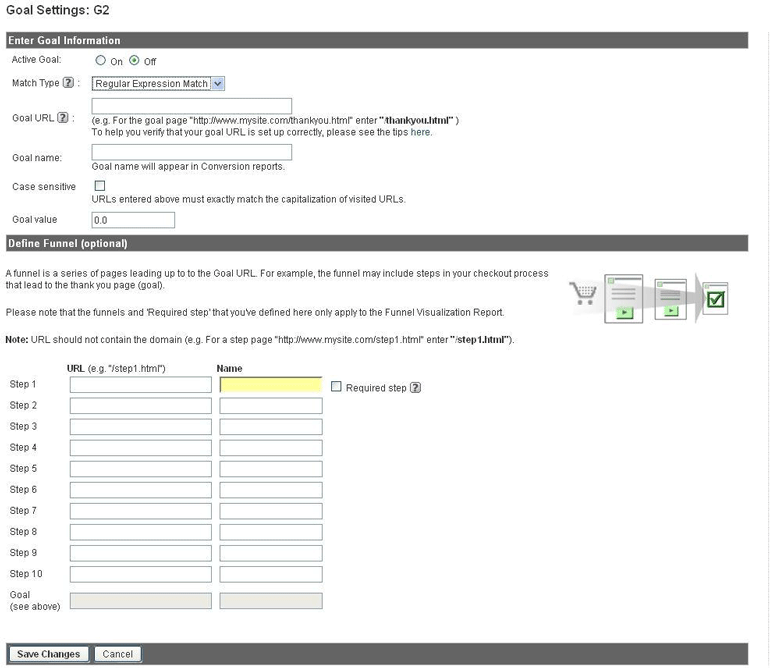
Task: Open the Goal URL help icon
Action: pyautogui.click(x=62, y=117)
